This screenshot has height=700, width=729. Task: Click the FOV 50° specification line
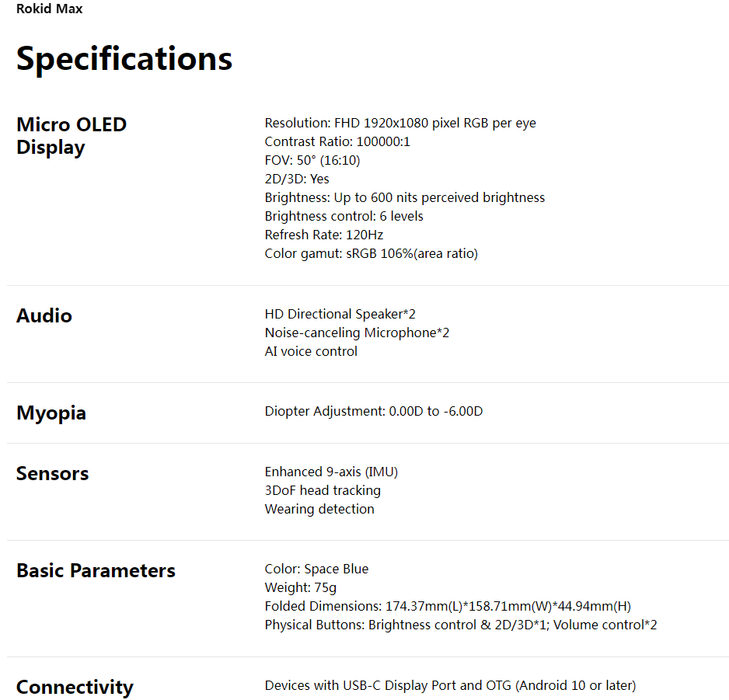(312, 160)
